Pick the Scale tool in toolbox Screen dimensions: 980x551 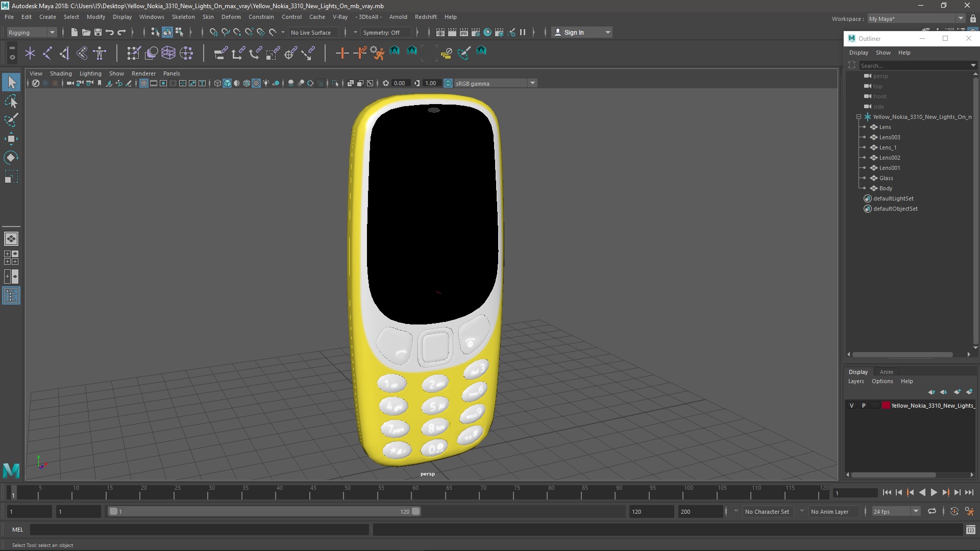(x=11, y=177)
